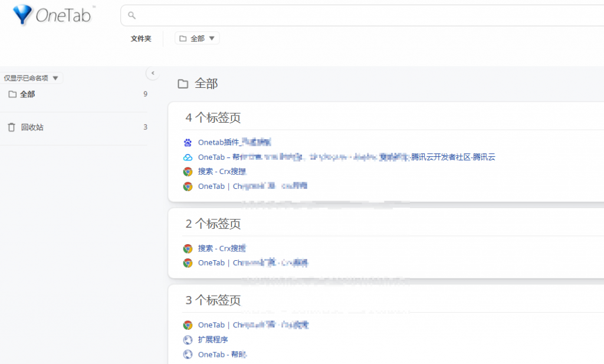Click the globe icon next to 扩展程序

[188, 340]
